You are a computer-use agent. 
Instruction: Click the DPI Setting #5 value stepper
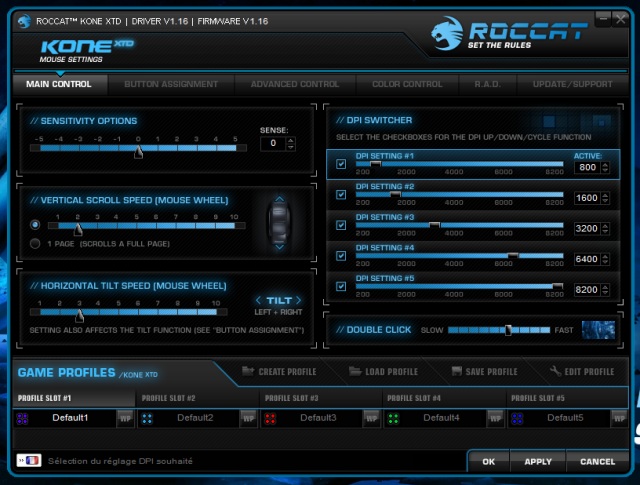click(x=605, y=290)
